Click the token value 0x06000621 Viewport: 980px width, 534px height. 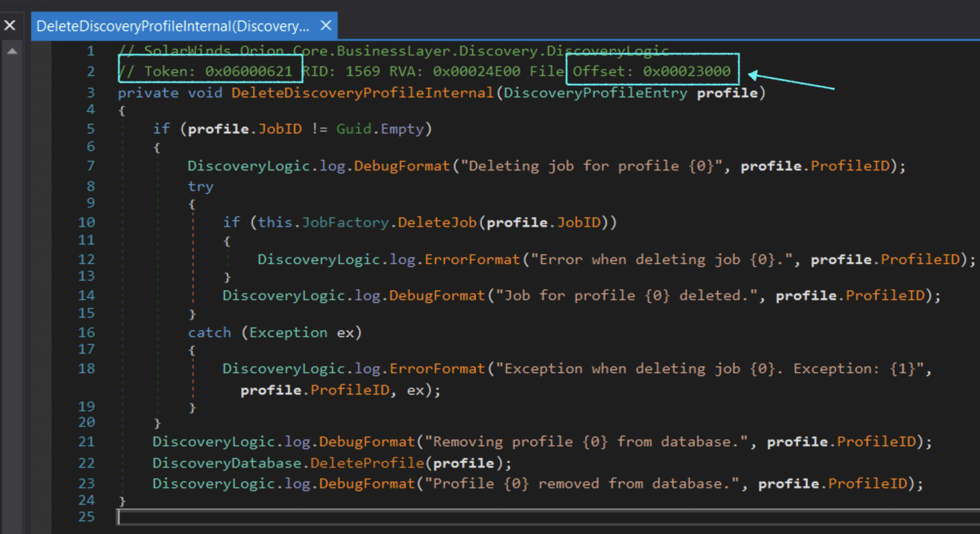249,71
